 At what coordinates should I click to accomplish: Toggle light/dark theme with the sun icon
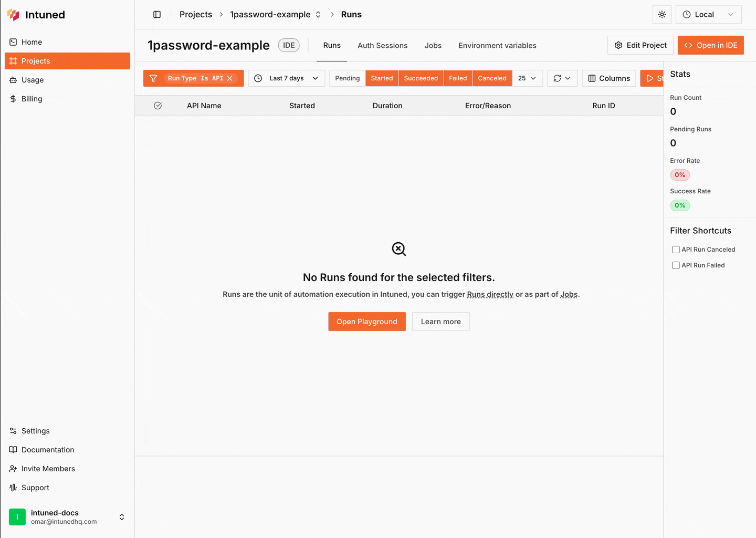[x=661, y=14]
